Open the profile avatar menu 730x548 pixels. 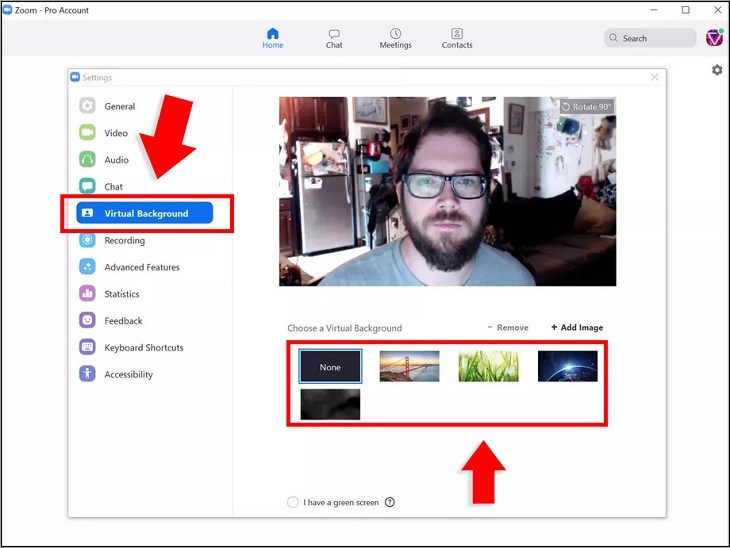(x=714, y=38)
